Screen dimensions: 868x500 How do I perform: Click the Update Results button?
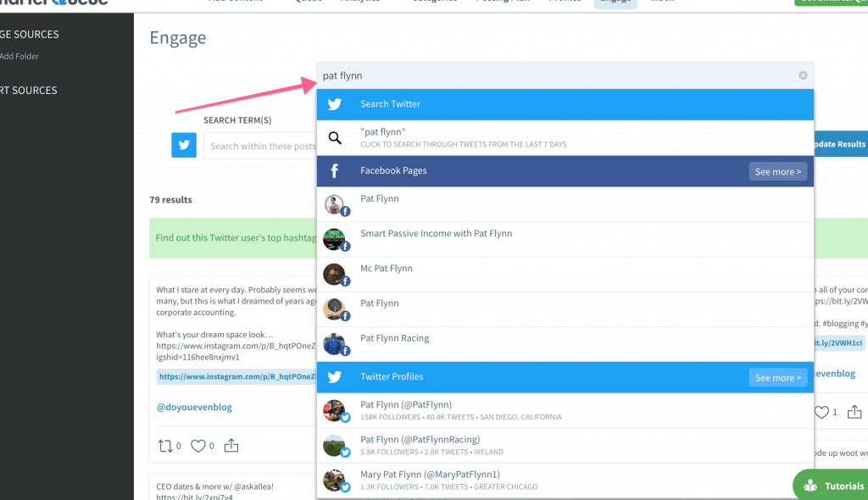tap(840, 144)
